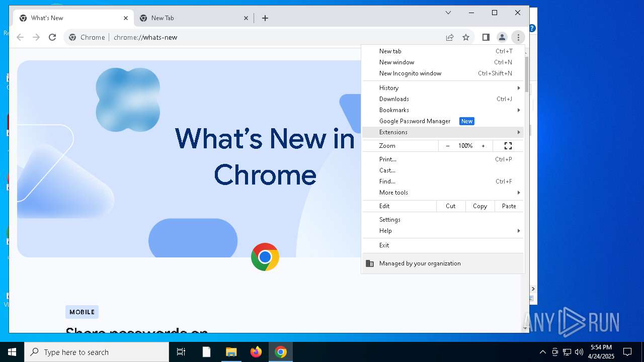Click Cut in the Edit row
Image resolution: width=644 pixels, height=362 pixels.
click(x=451, y=206)
